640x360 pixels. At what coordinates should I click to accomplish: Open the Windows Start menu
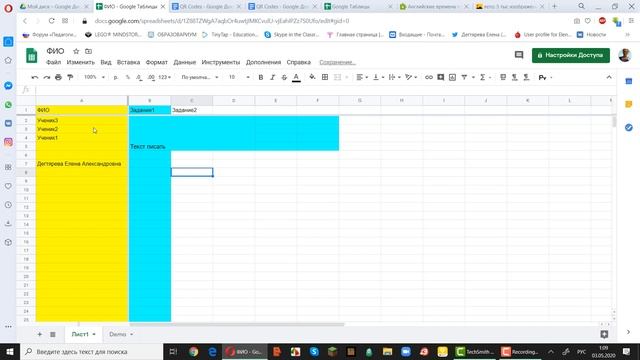click(x=10, y=351)
